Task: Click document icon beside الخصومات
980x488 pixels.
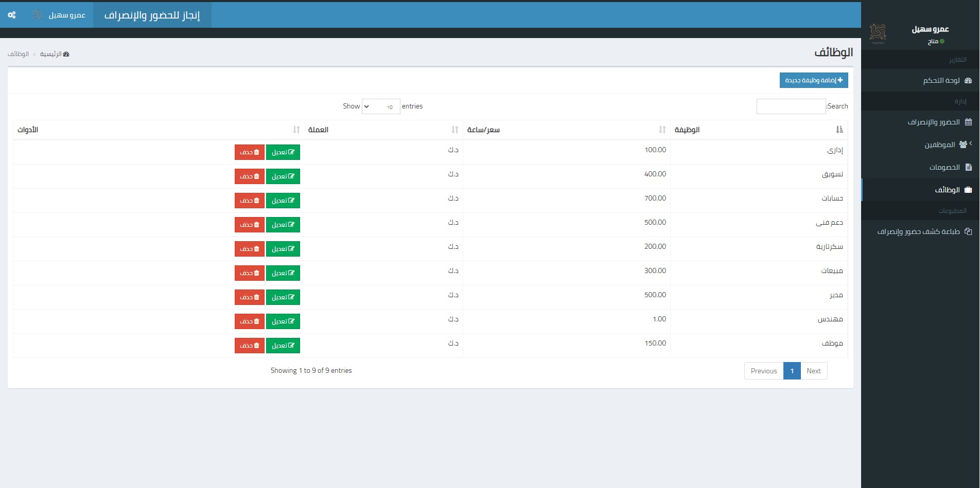Action: pyautogui.click(x=969, y=167)
